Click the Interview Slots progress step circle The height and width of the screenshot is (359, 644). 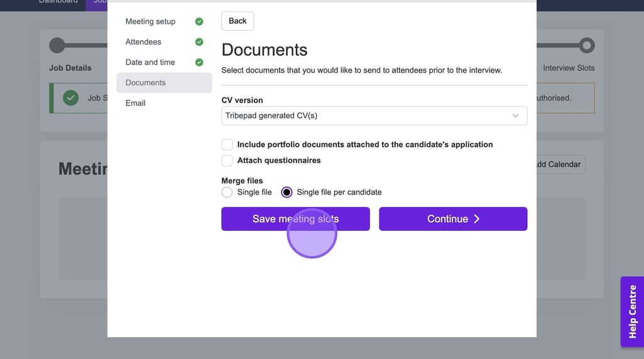(x=587, y=45)
